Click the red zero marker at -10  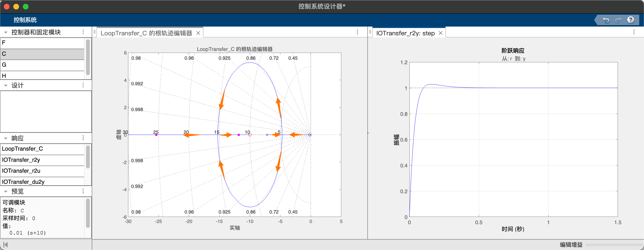click(250, 135)
